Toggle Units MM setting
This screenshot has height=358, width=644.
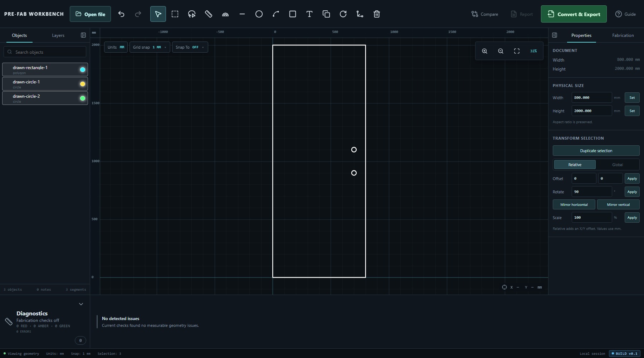(116, 47)
